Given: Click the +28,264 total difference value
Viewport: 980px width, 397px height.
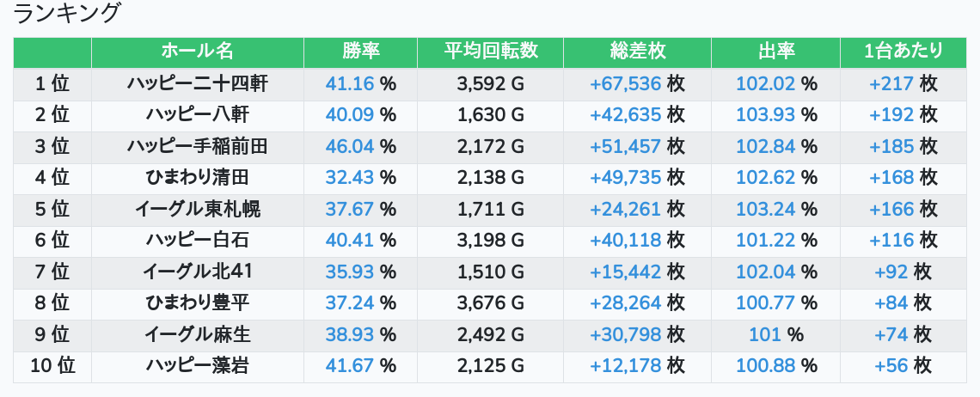Looking at the screenshot, I should (x=625, y=303).
